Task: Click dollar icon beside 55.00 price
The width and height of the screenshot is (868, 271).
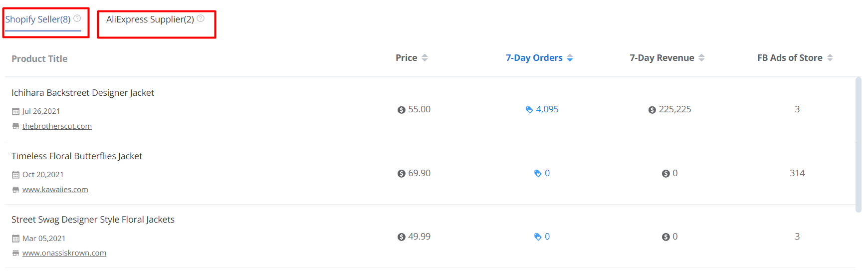Action: (x=402, y=110)
